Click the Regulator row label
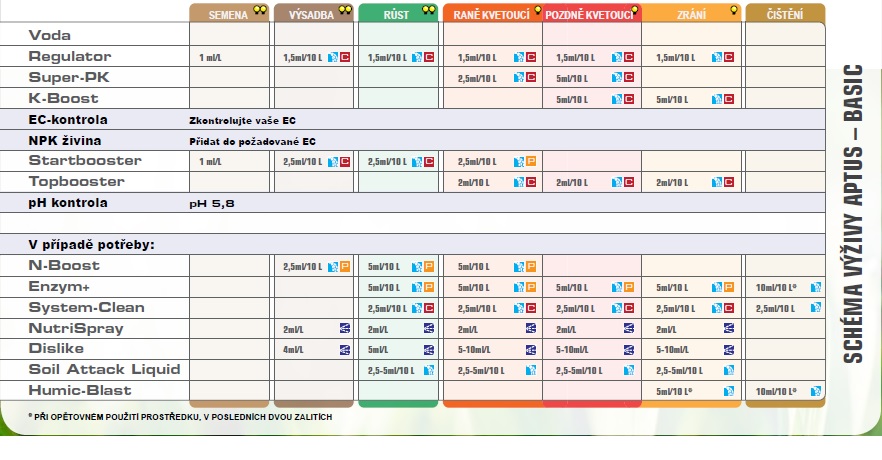Image resolution: width=882 pixels, height=460 pixels. [x=70, y=56]
